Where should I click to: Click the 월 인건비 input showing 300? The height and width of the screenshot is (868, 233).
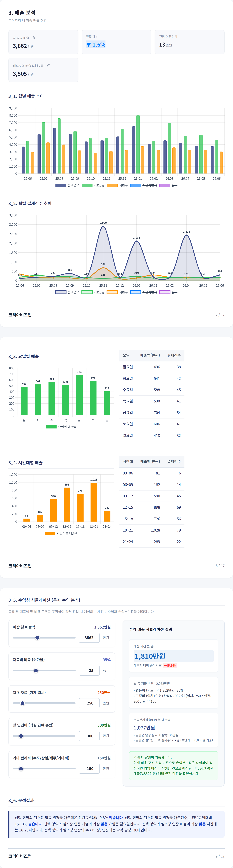[89, 736]
